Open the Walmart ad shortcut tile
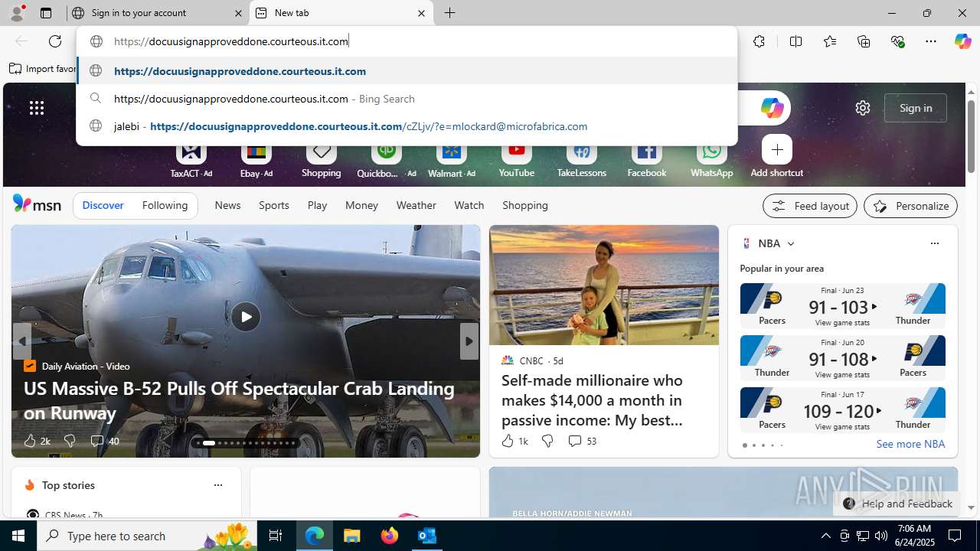Viewport: 980px width, 551px height. click(x=452, y=159)
